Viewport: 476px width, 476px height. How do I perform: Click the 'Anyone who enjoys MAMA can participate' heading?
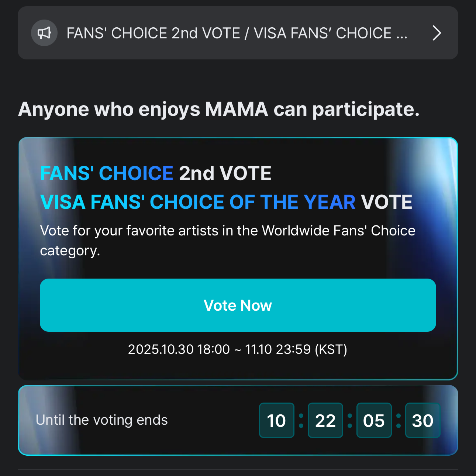(219, 109)
